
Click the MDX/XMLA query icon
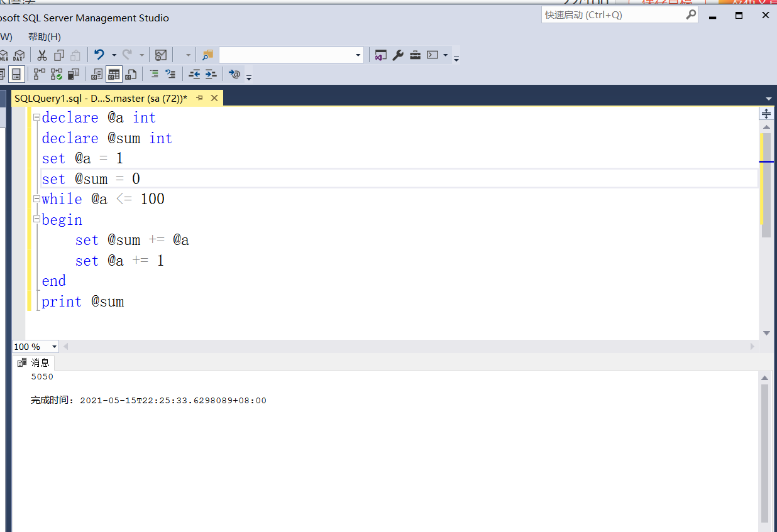pyautogui.click(x=4, y=55)
